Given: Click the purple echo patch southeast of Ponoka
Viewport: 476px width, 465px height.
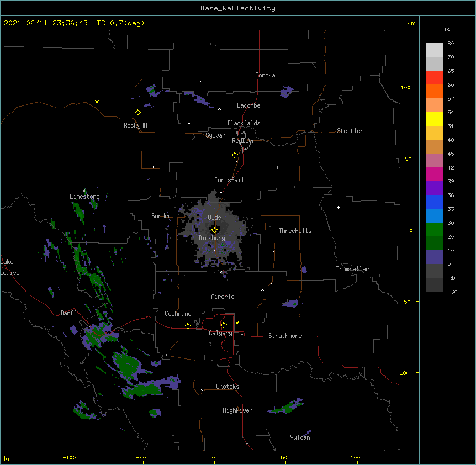Looking at the screenshot, I should point(286,91).
